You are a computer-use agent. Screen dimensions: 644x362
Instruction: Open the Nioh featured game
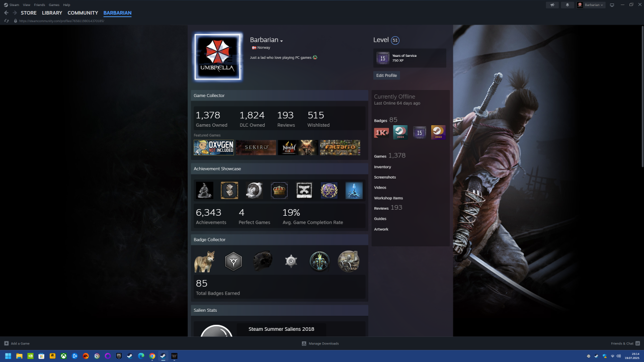pos(298,147)
